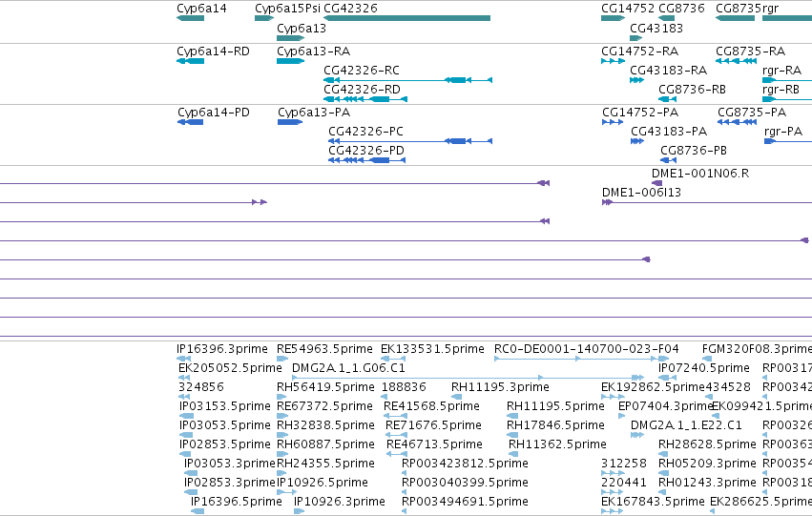The image size is (812, 516).
Task: Click RH56419.5prime label
Action: (325, 387)
